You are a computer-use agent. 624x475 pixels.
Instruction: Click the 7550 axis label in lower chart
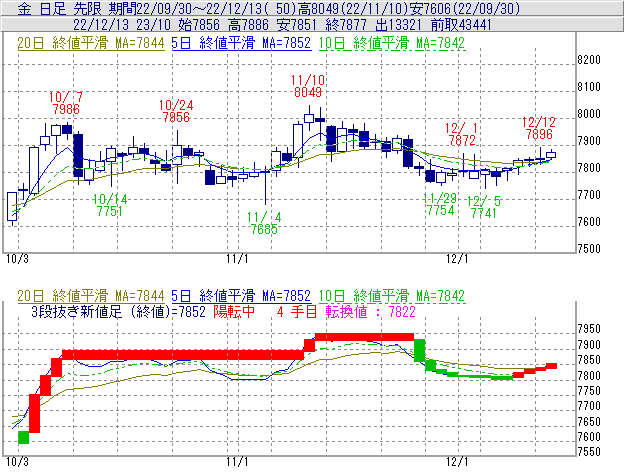589,452
